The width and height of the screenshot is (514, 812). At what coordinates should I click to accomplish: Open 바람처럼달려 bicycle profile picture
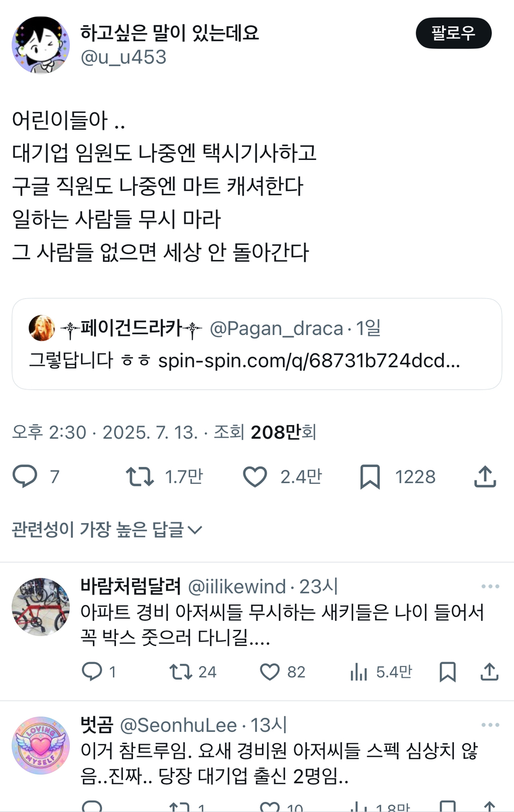coord(41,607)
